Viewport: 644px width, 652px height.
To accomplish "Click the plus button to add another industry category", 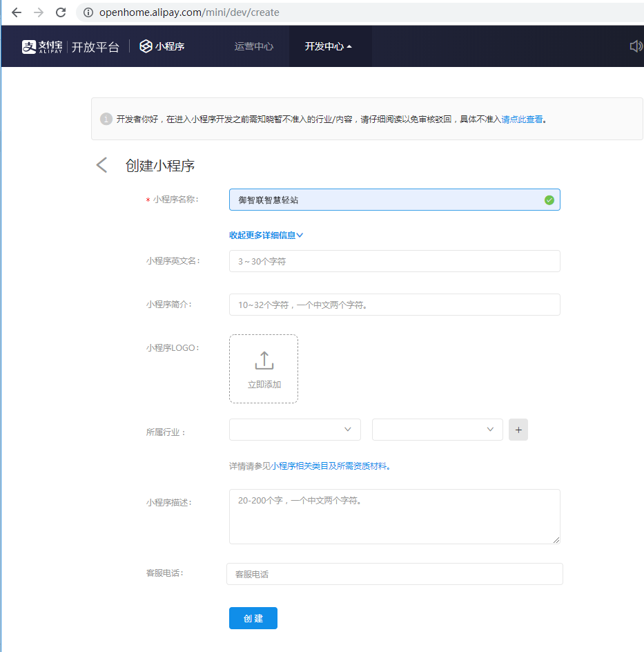I will point(518,429).
